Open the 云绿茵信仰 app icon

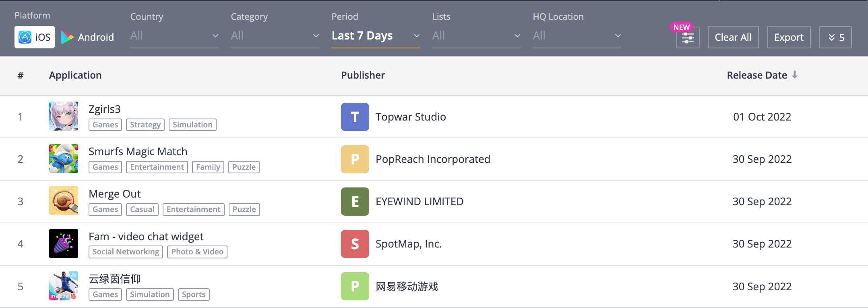64,286
